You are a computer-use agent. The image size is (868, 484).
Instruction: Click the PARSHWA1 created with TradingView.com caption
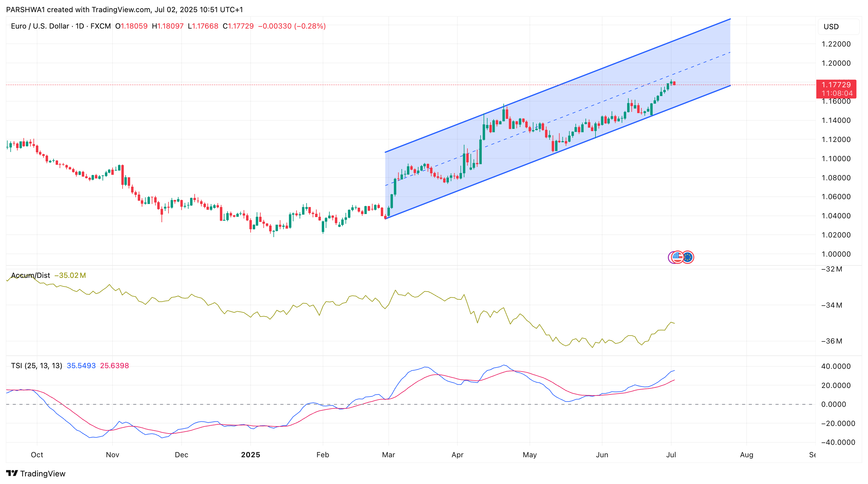124,9
